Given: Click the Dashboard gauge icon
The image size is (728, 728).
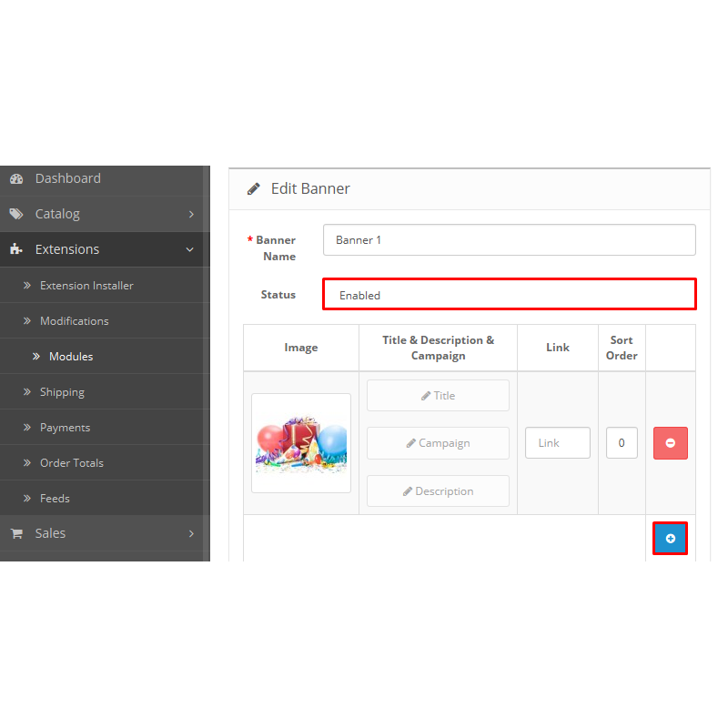Looking at the screenshot, I should [16, 179].
